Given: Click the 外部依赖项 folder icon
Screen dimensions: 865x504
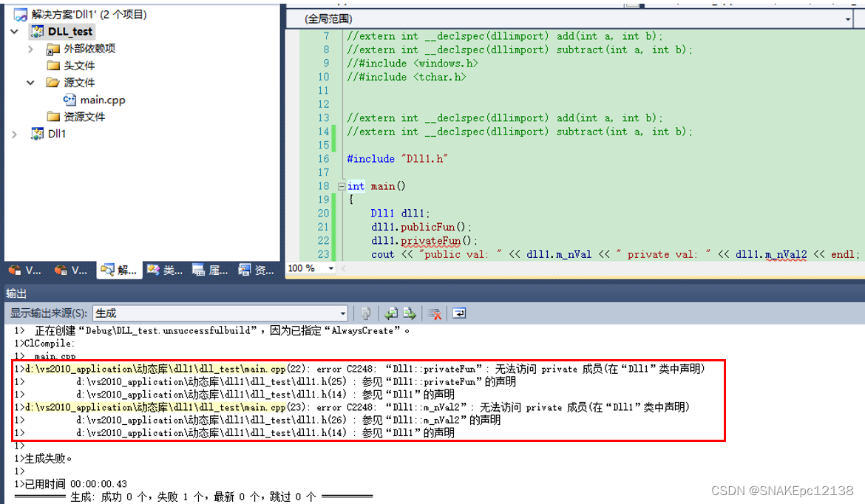Looking at the screenshot, I should 53,49.
